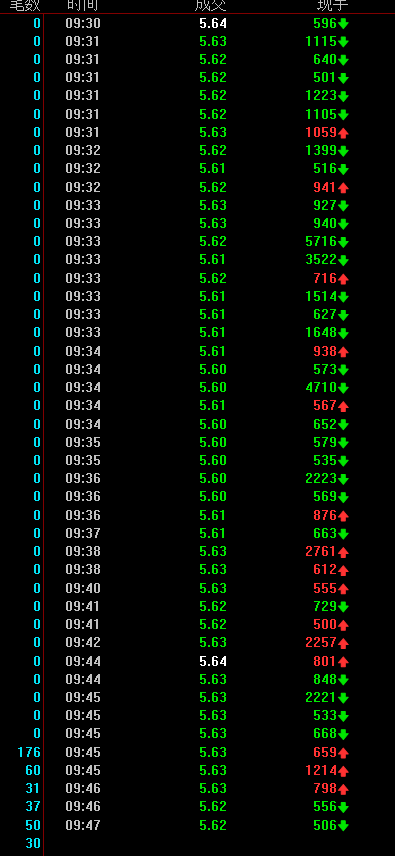
Task: Click the red up arrow beside volume 798
Action: click(x=343, y=789)
